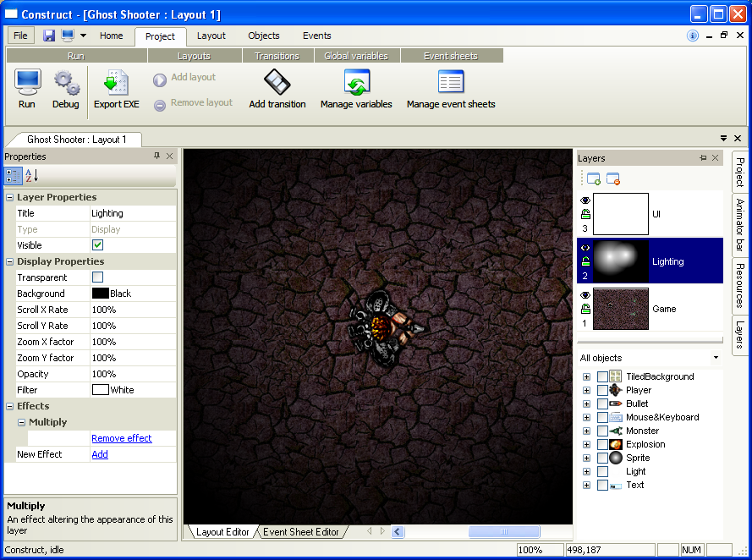The height and width of the screenshot is (560, 752).
Task: Open Manage variables
Action: click(x=356, y=89)
